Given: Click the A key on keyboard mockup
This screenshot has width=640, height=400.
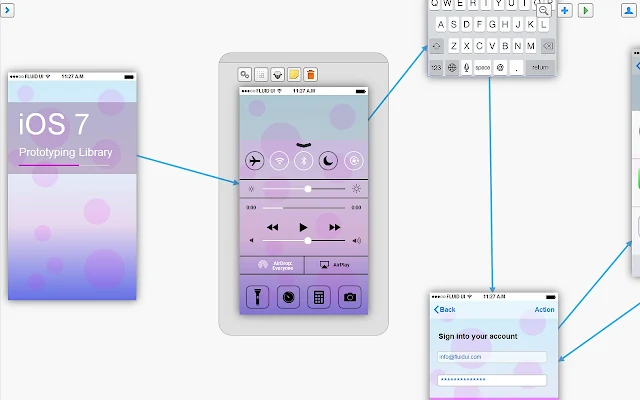Looking at the screenshot, I should [x=441, y=24].
